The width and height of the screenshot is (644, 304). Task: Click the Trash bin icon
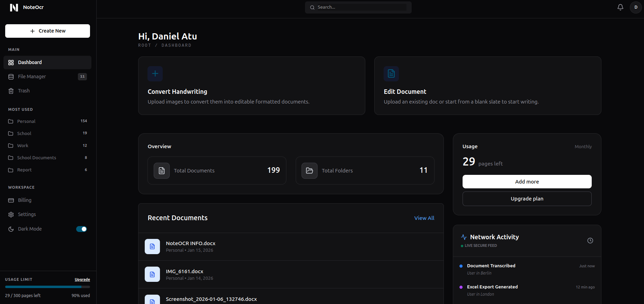click(11, 91)
